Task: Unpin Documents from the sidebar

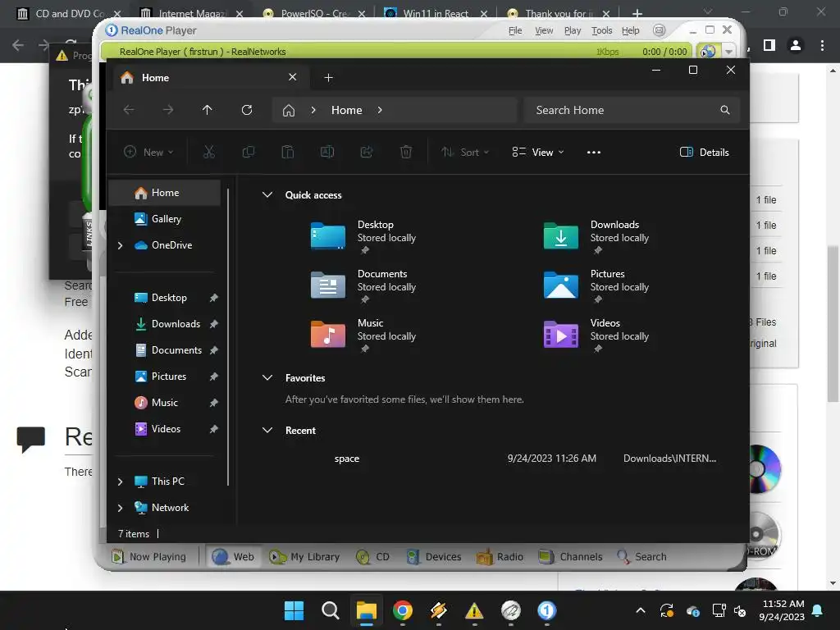Action: [214, 350]
